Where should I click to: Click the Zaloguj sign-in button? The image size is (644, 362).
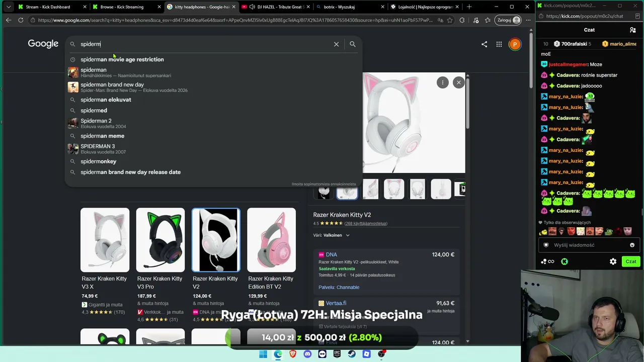pos(508,20)
